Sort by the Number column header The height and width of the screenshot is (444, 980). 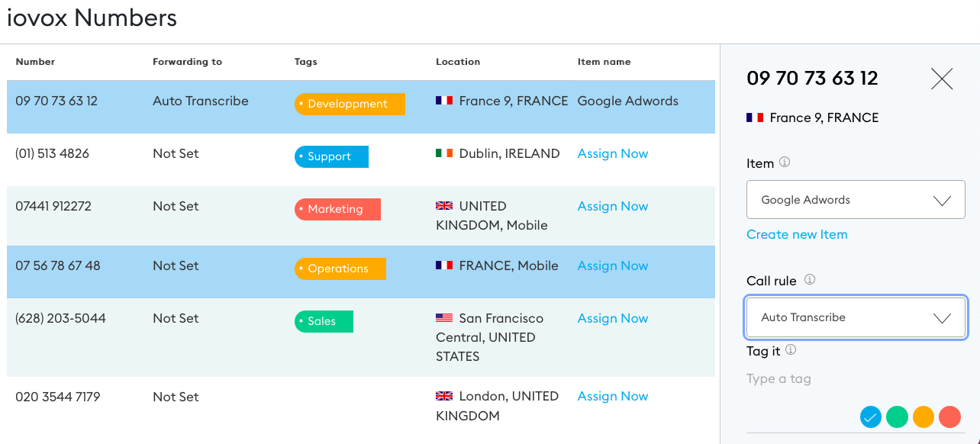click(x=35, y=62)
